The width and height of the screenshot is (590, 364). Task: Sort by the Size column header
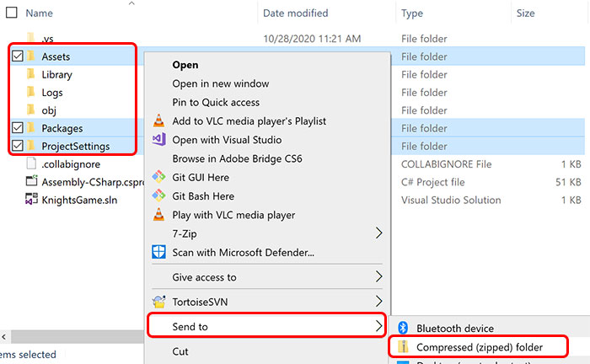point(525,13)
